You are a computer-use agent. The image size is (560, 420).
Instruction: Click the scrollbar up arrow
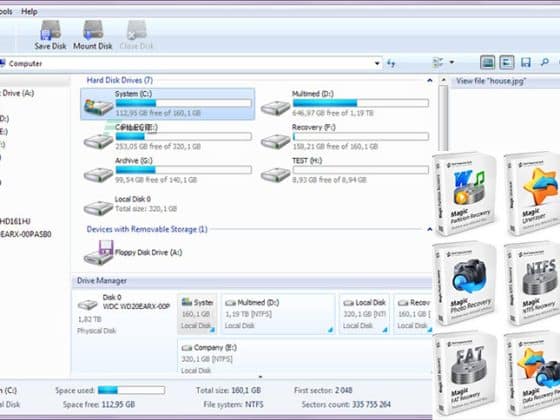(x=443, y=80)
